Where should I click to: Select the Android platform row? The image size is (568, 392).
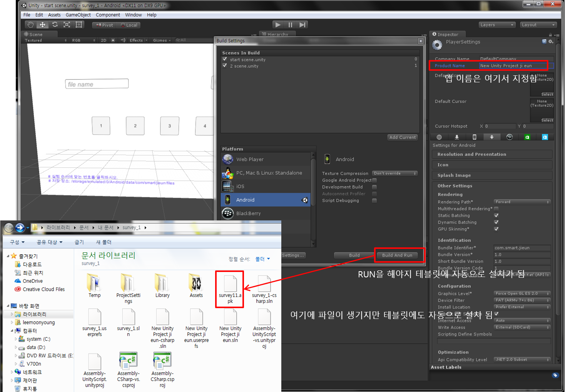(266, 200)
